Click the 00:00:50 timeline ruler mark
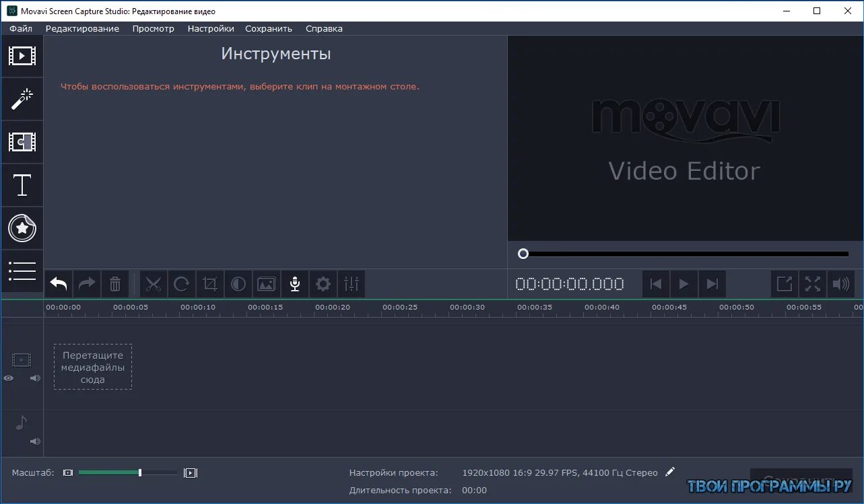The width and height of the screenshot is (864, 504). coord(737,308)
